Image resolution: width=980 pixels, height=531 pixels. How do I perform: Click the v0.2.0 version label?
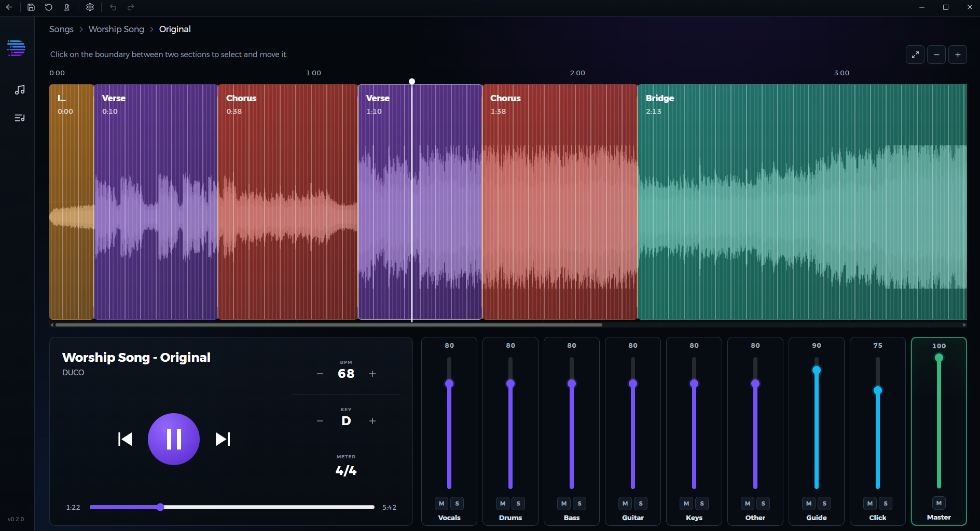pos(16,519)
